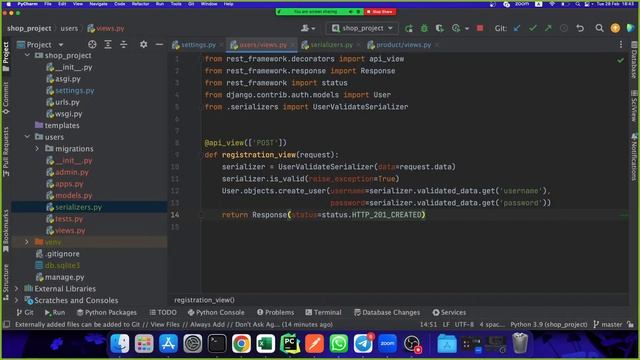The image size is (640, 360).
Task: Open editor tabs more options menu
Action: (x=621, y=44)
